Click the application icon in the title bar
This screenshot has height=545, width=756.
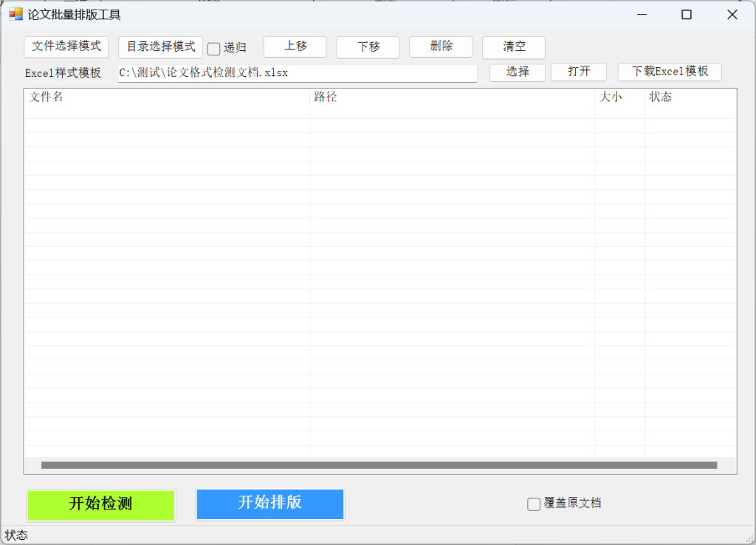(16, 14)
